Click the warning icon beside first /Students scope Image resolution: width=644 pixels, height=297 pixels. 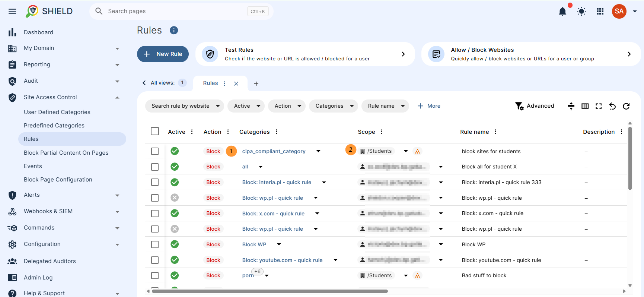point(417,151)
